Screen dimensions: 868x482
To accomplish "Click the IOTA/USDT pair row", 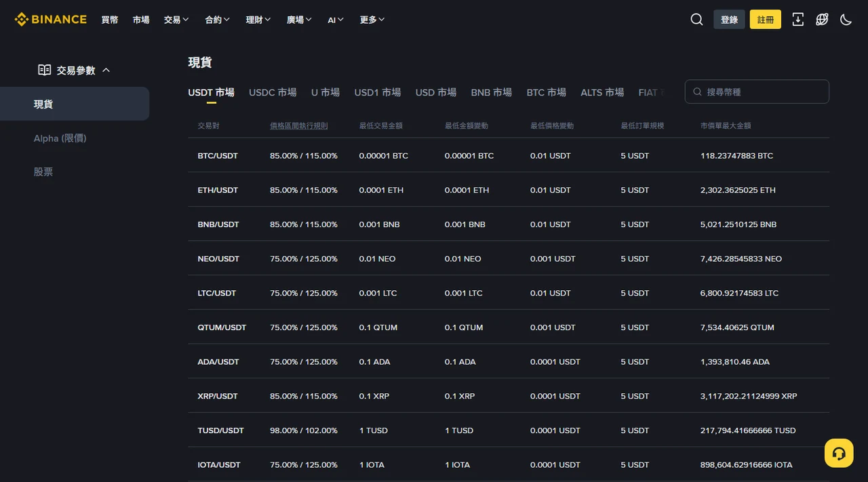I will coord(509,464).
